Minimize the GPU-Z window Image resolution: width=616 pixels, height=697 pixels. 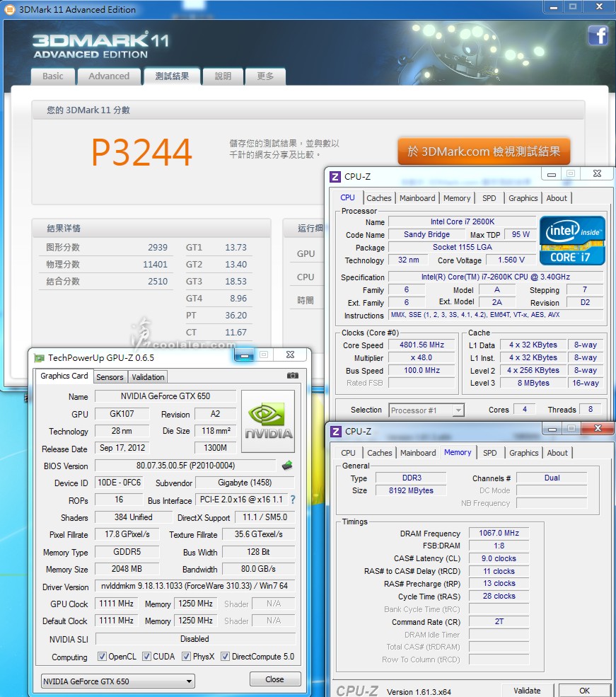pos(244,355)
